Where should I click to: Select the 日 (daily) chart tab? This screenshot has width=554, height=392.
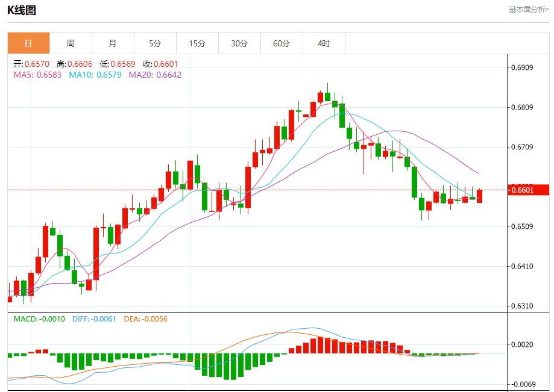click(28, 43)
